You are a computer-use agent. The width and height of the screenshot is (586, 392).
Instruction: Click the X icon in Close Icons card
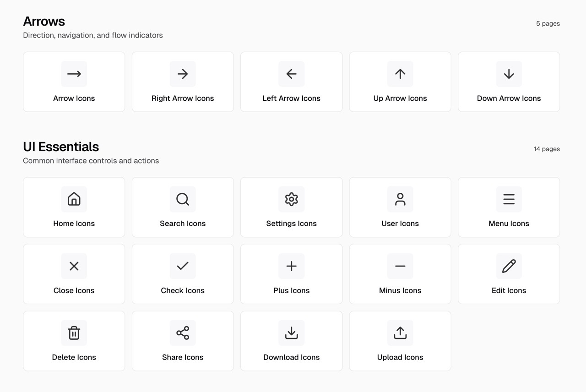point(74,266)
